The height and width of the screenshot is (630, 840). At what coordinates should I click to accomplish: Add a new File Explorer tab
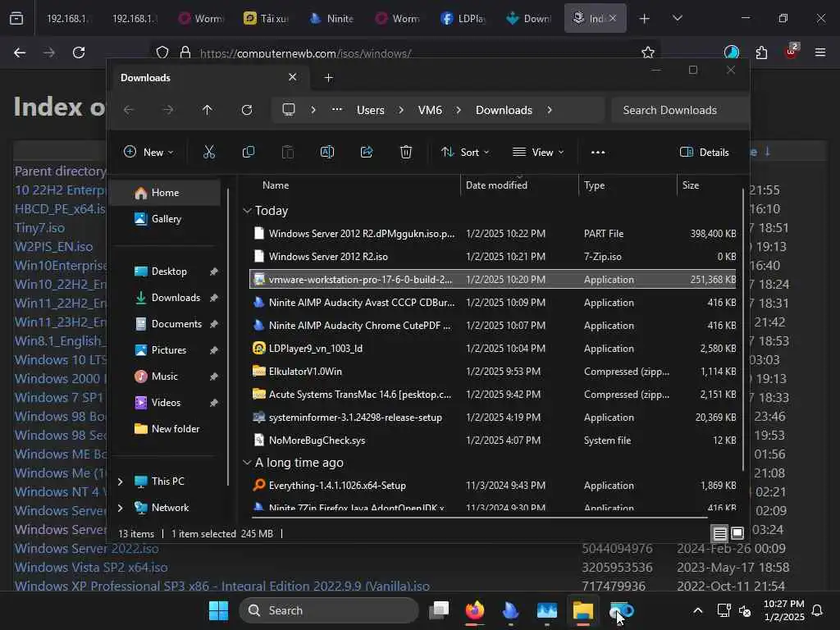point(328,78)
